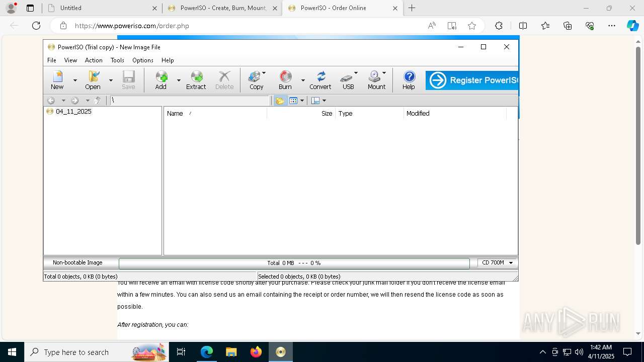Switch to the Untitled browser tab

(x=102, y=8)
